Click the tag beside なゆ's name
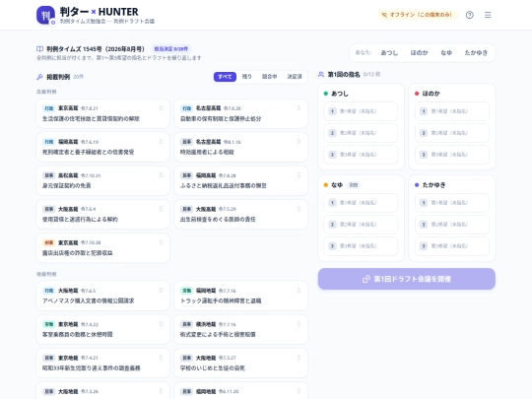This screenshot has height=399, width=532. [x=354, y=185]
